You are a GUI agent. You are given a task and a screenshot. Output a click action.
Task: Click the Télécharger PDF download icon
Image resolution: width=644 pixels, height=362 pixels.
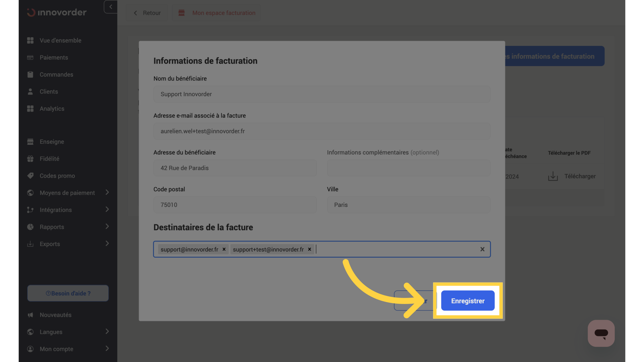(x=553, y=176)
